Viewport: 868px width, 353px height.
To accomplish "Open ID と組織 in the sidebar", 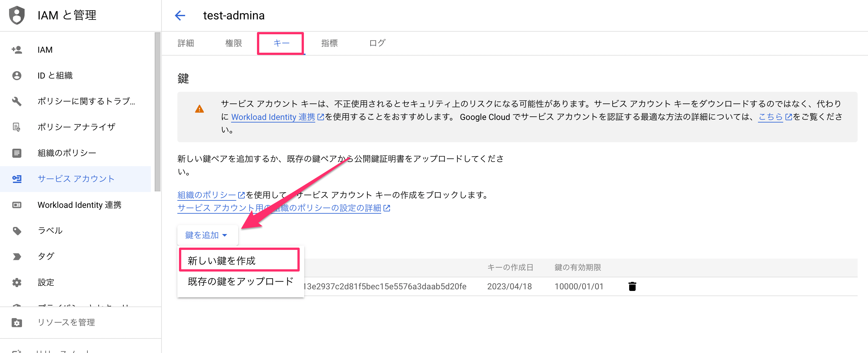I will pos(75,75).
